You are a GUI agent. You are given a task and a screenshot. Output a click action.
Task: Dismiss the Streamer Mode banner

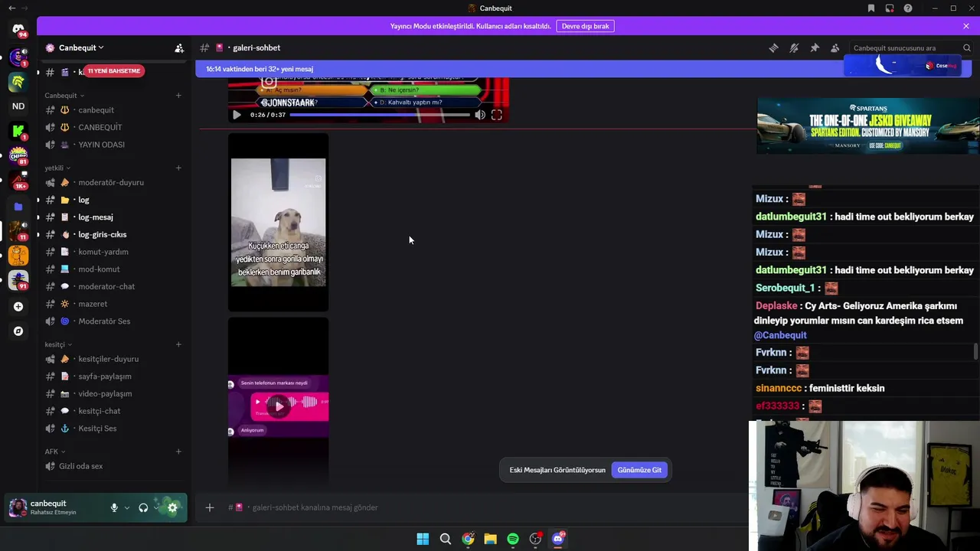[966, 26]
